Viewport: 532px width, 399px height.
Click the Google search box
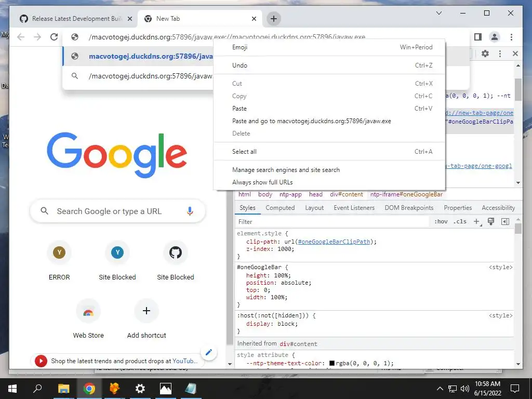[x=117, y=211]
